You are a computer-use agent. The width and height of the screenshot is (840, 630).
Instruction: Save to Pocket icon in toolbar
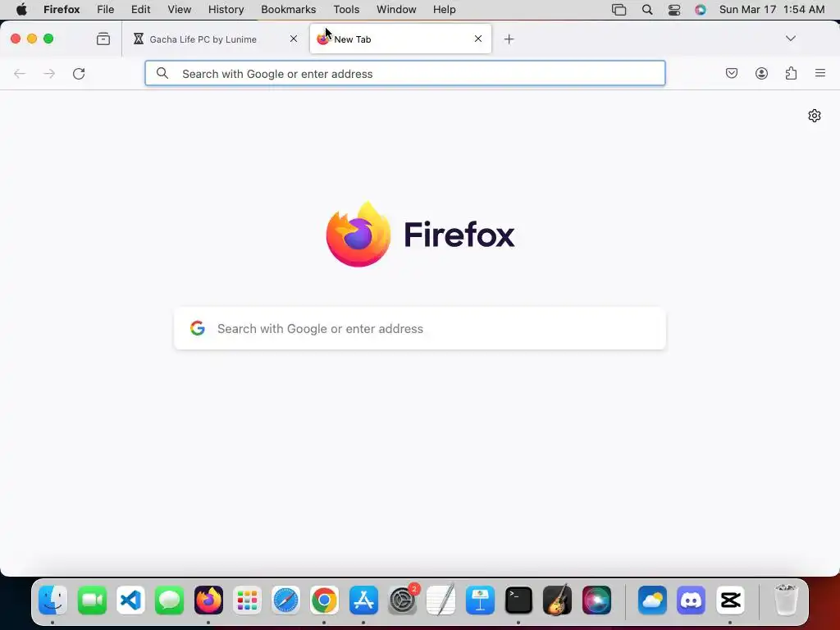click(x=731, y=73)
